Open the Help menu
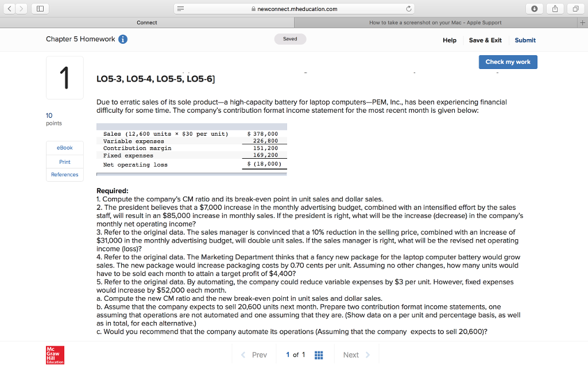This screenshot has height=368, width=588. pyautogui.click(x=450, y=40)
